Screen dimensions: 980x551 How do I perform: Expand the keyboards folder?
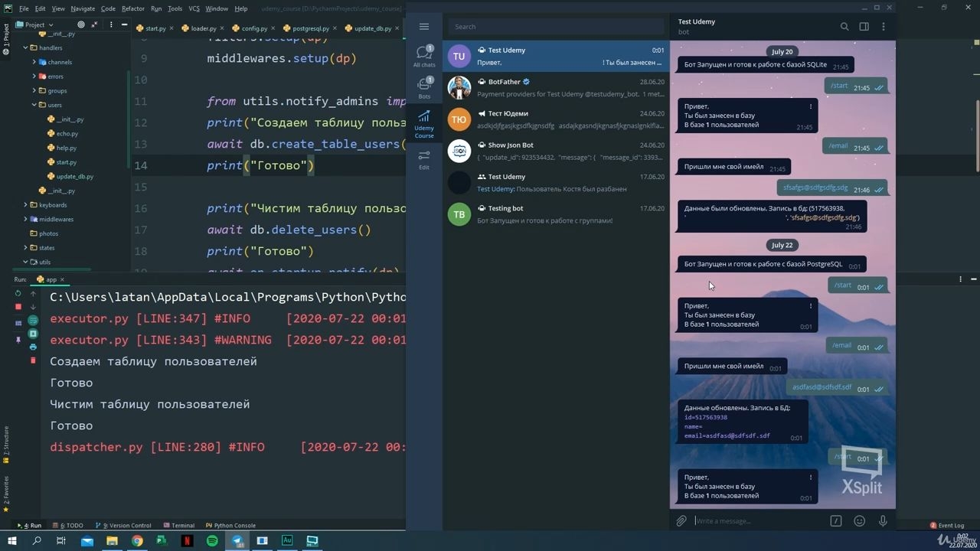(25, 205)
